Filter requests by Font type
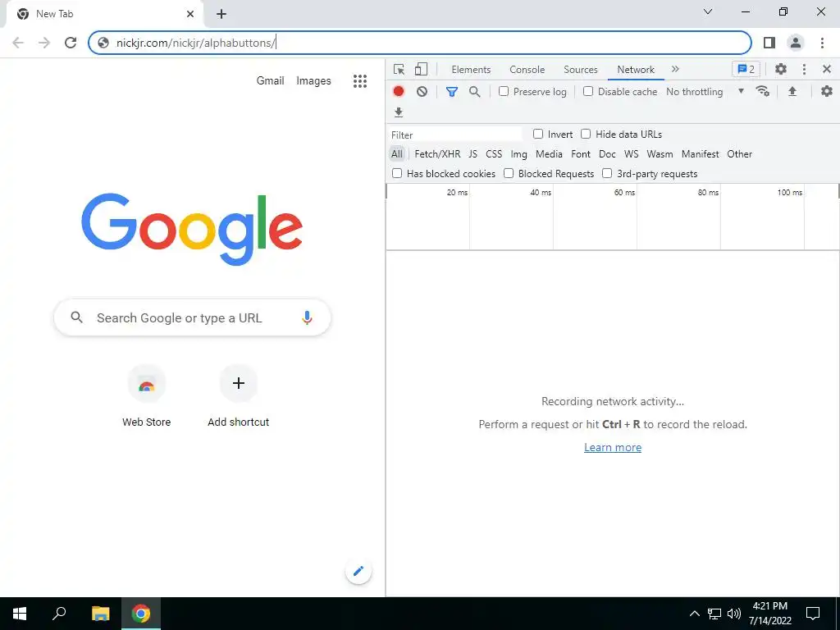 [x=581, y=153]
